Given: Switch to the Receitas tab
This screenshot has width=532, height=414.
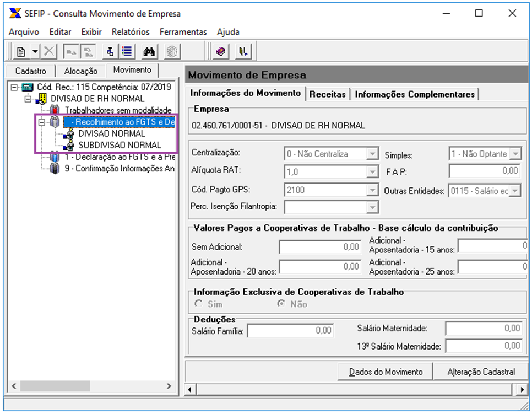Looking at the screenshot, I should tap(328, 94).
